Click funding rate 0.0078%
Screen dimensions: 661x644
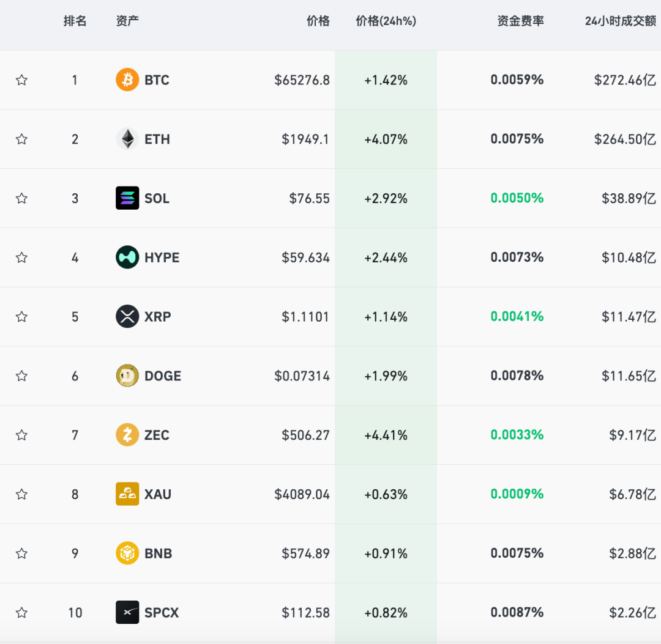[x=517, y=376]
